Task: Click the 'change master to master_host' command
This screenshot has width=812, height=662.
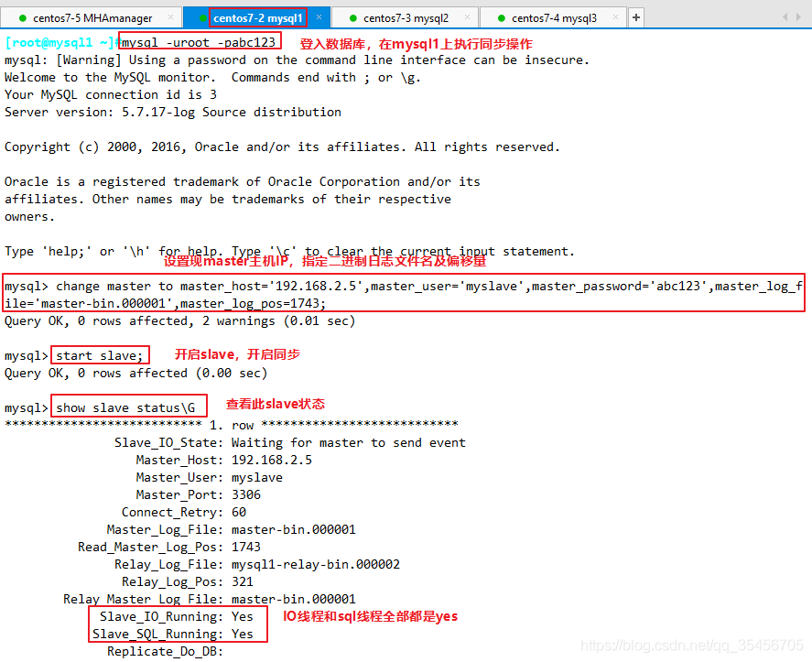Action: click(x=404, y=294)
